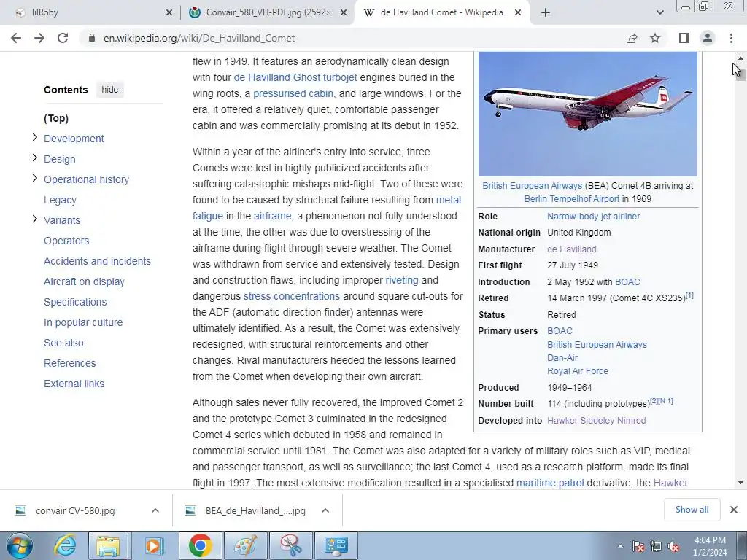The image size is (747, 560).
Task: Open the de Havilland Ghost turbojet link
Action: (295, 77)
